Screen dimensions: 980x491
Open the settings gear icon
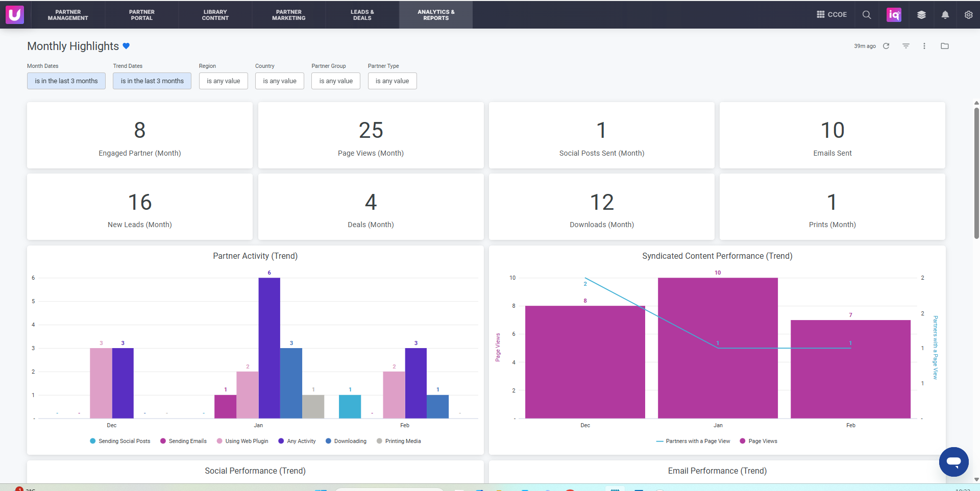pos(969,15)
